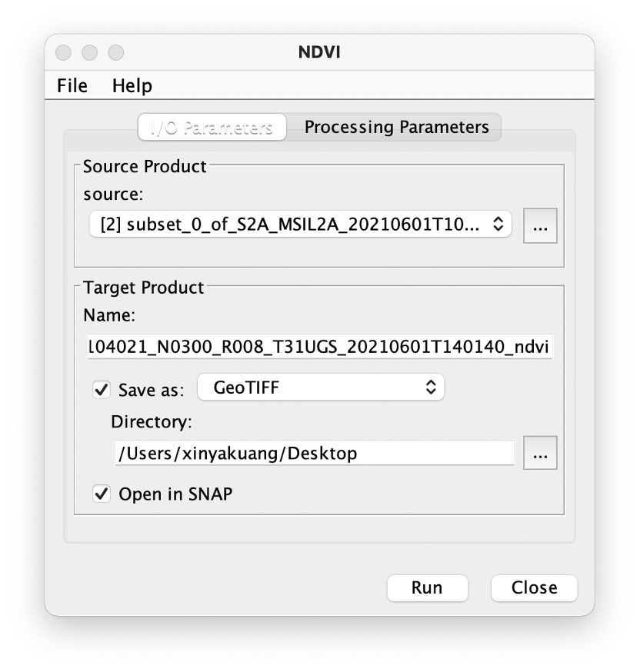
Task: Click the Directory browse ellipsis button
Action: [540, 453]
